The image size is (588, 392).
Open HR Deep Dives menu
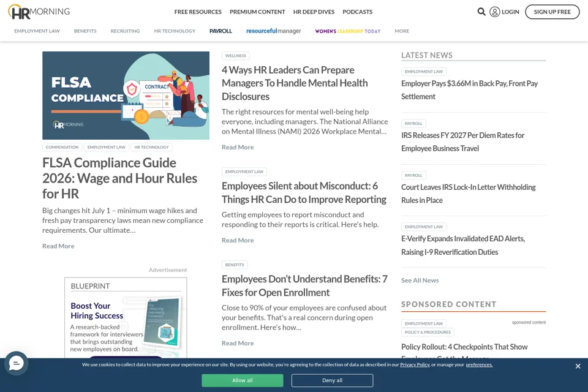click(314, 12)
